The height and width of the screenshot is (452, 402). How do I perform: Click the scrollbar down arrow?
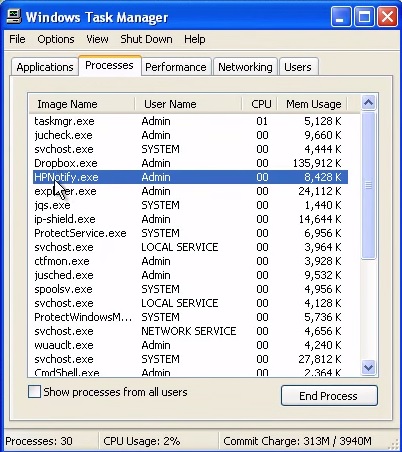(x=368, y=367)
